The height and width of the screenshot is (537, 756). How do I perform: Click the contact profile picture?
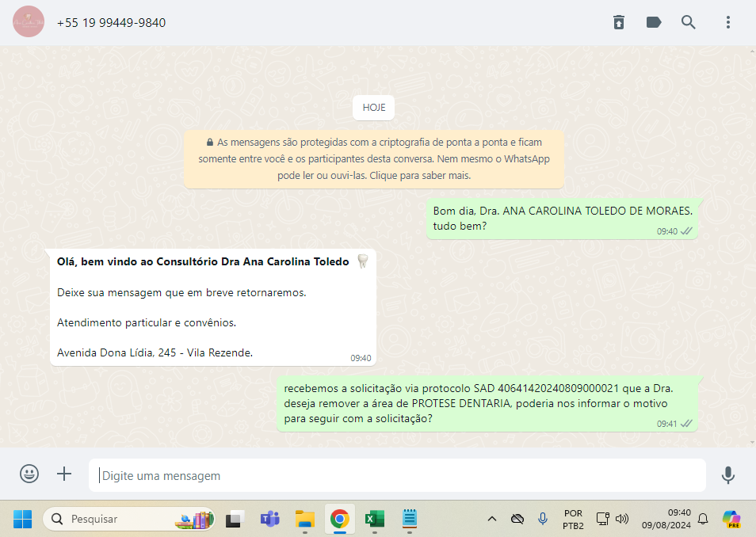pyautogui.click(x=29, y=22)
